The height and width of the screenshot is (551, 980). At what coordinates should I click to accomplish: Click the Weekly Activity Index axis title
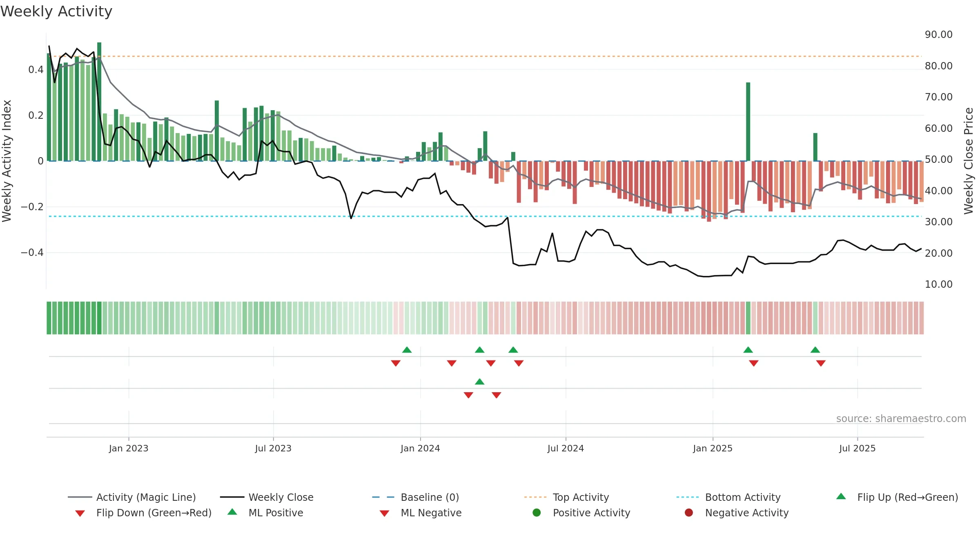point(7,161)
